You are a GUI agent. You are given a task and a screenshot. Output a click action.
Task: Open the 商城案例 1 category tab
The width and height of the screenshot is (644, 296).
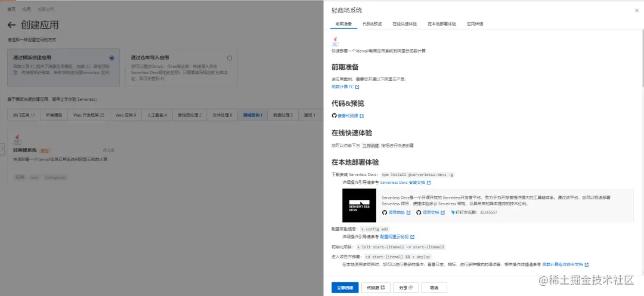pos(253,115)
